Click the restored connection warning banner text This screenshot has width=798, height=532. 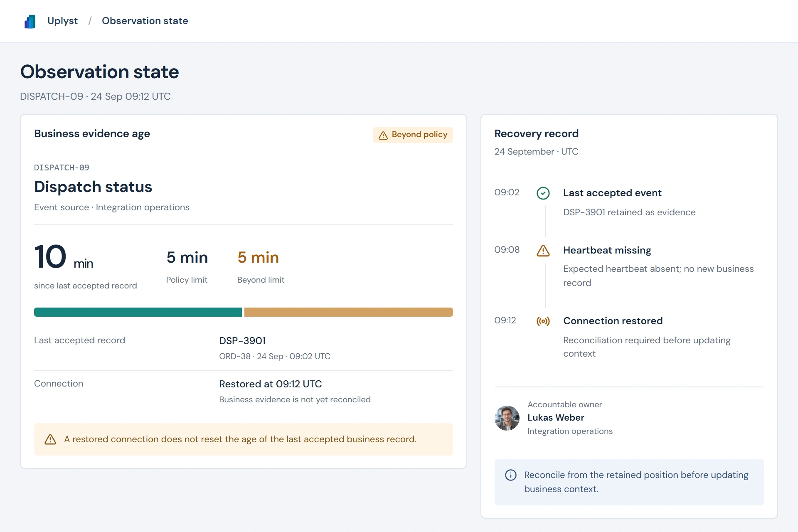(x=240, y=439)
